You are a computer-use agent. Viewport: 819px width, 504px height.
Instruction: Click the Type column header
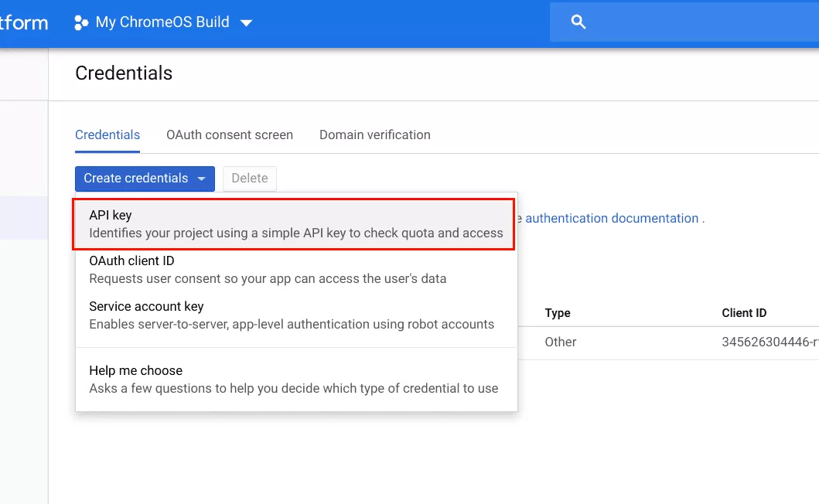point(558,313)
